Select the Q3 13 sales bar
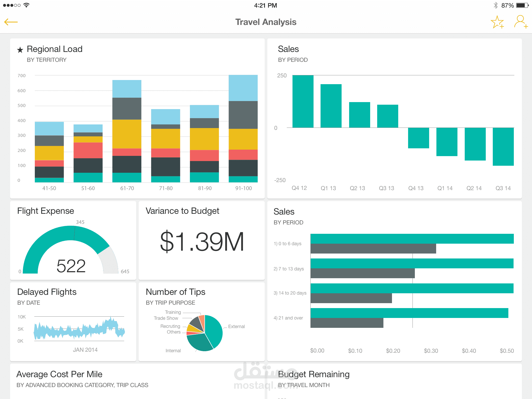Image resolution: width=532 pixels, height=399 pixels. (x=388, y=116)
